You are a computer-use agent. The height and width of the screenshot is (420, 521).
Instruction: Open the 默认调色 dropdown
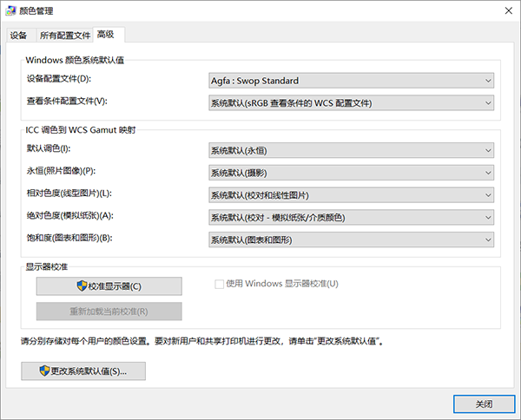(x=352, y=150)
